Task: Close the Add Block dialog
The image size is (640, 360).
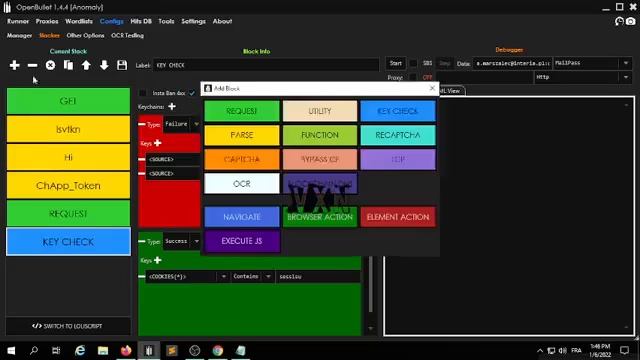Action: (x=432, y=88)
